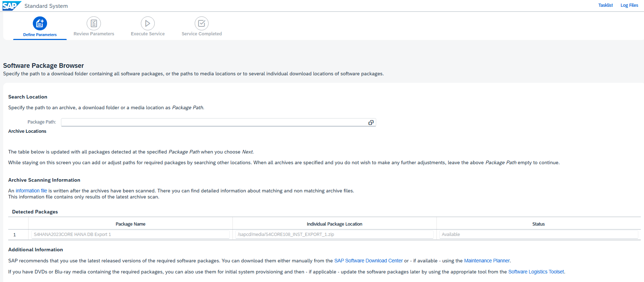Click the Archive Locations label
644x282 pixels.
tap(27, 131)
